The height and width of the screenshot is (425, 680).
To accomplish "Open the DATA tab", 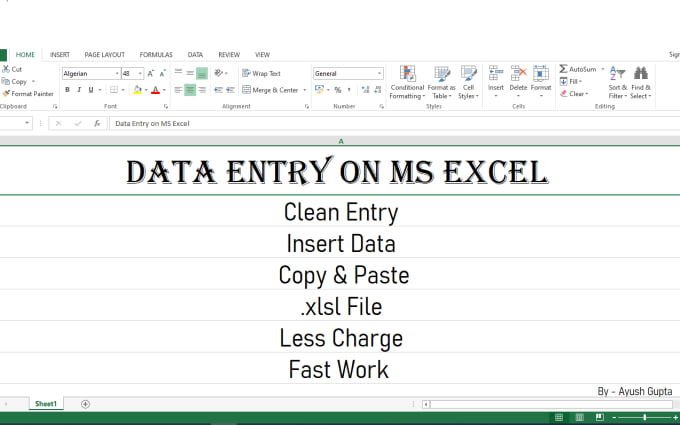I will click(x=195, y=55).
